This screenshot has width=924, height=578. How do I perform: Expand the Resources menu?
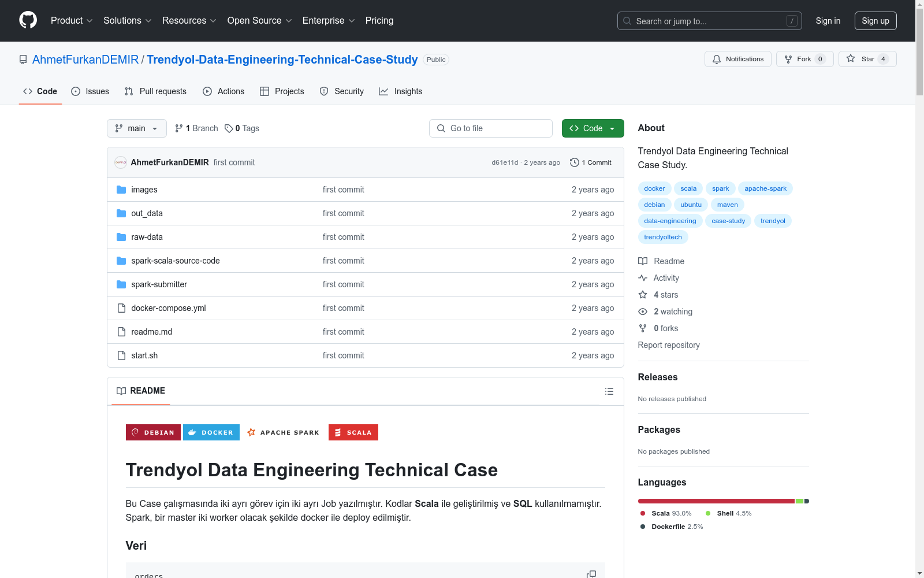[x=189, y=21]
